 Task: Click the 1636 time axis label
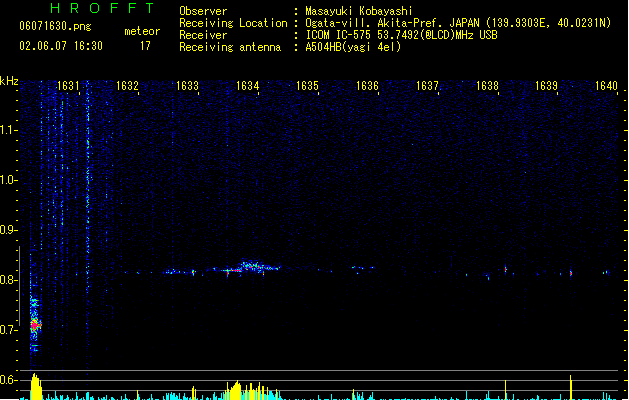coord(367,86)
